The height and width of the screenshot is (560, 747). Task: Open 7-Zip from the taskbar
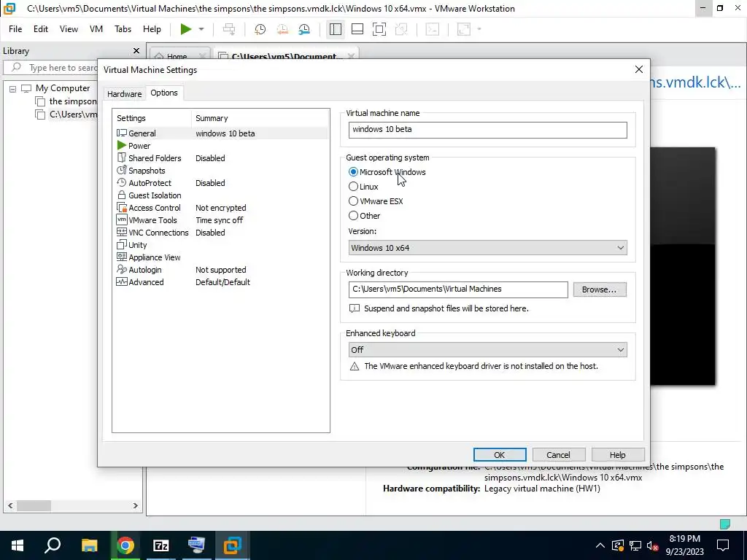[x=161, y=545]
